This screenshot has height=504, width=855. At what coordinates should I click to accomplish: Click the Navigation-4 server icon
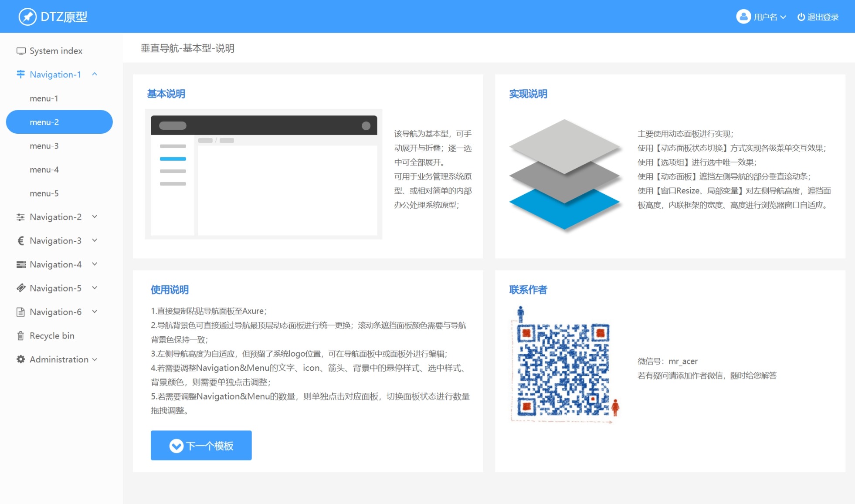pos(20,264)
